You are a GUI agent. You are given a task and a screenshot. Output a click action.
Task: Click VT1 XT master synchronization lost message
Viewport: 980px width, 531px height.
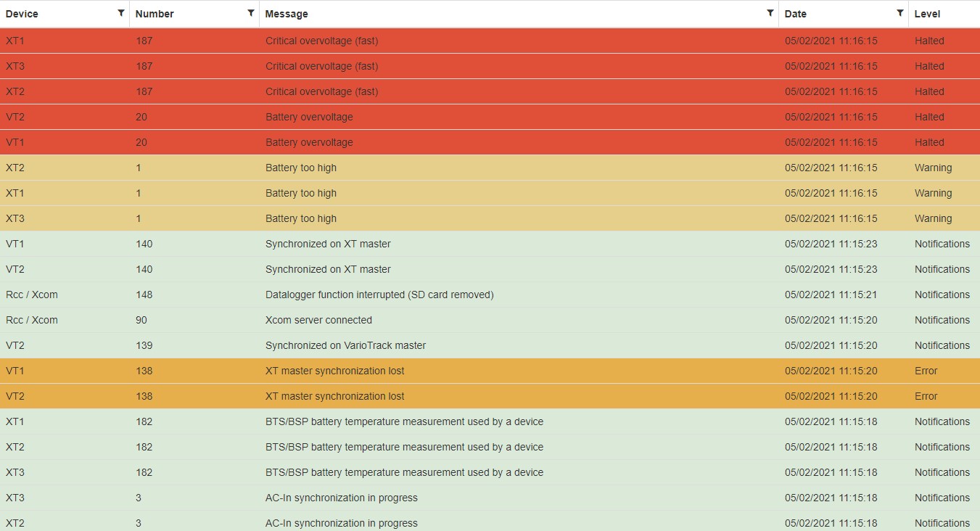[x=334, y=371]
